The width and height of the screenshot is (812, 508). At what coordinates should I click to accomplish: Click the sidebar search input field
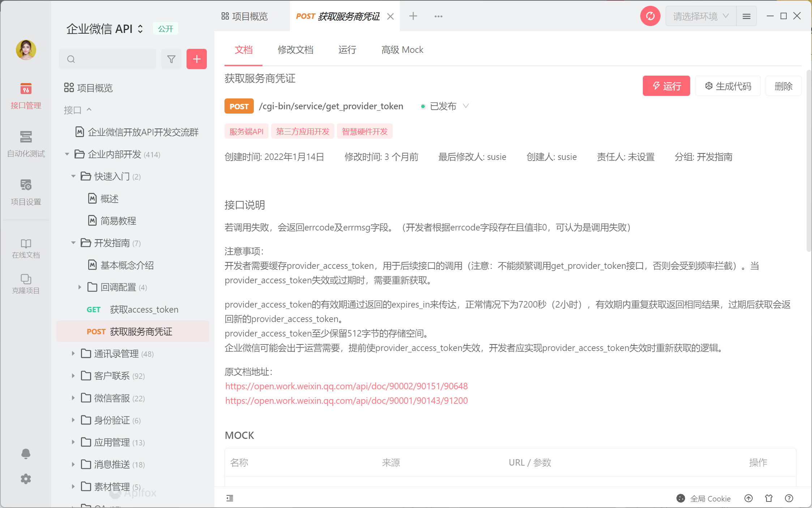click(x=112, y=59)
